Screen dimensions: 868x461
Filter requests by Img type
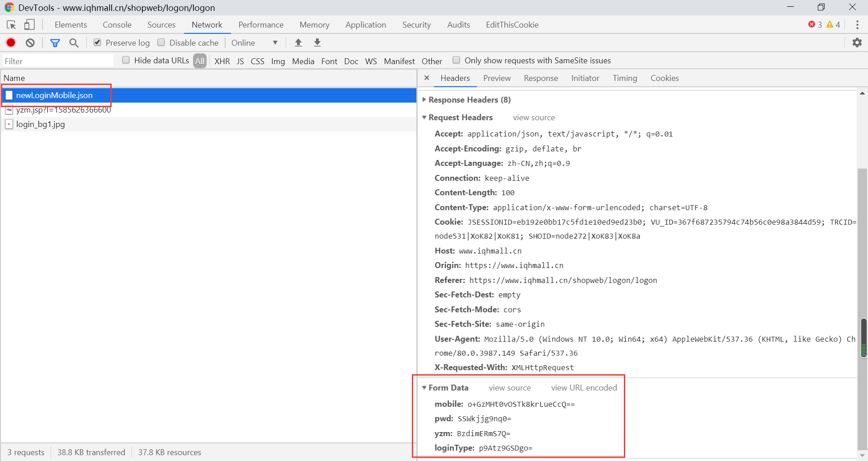[278, 61]
